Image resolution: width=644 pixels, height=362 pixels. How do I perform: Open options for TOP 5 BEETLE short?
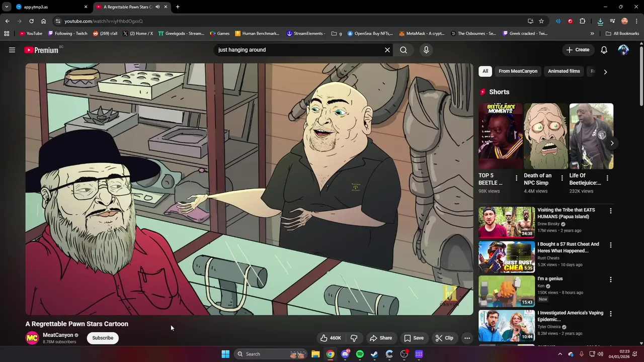(516, 178)
